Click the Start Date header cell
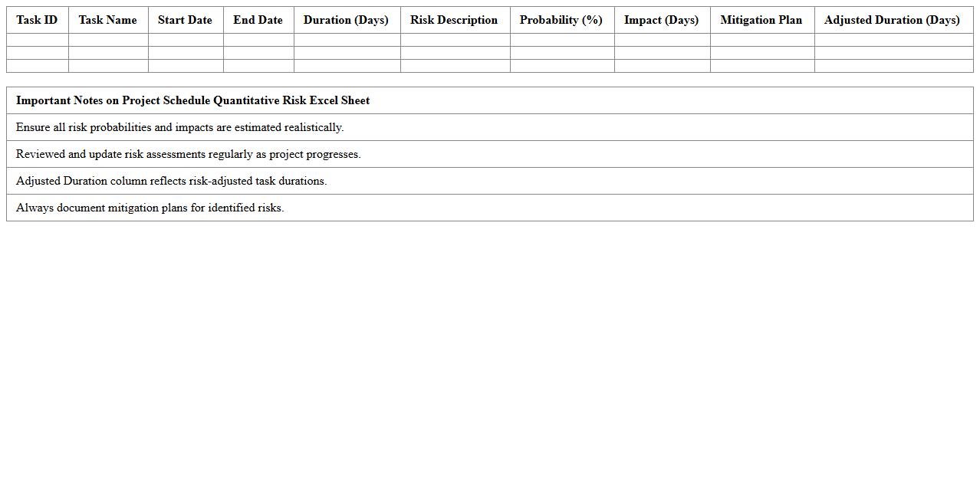The width and height of the screenshot is (980, 498). 185,20
